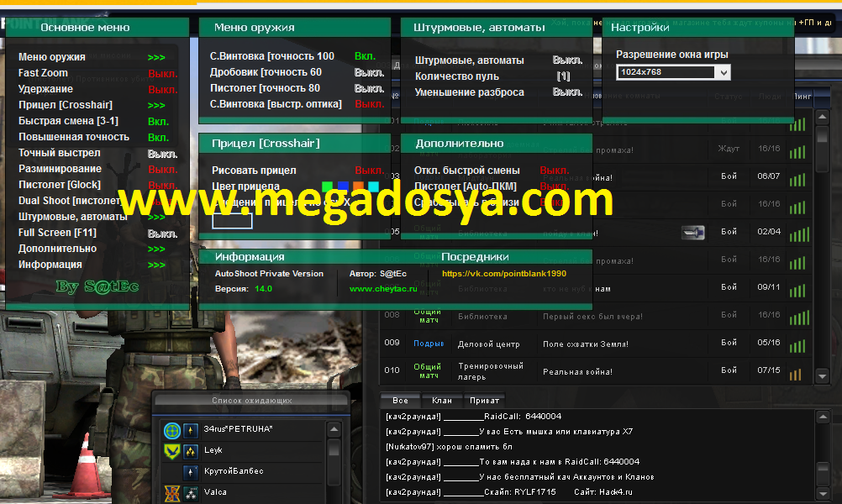This screenshot has width=842, height=504.
Task: Switch to the Клан chat tab
Action: (x=442, y=401)
